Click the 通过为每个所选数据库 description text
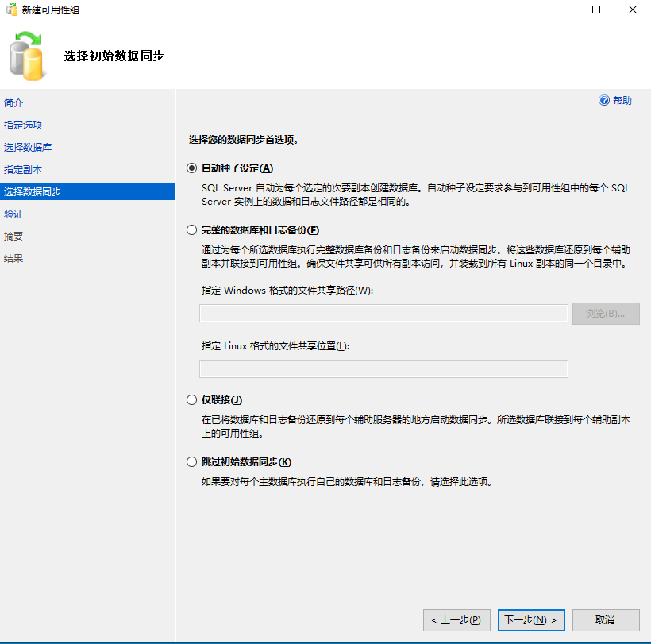 coord(416,256)
